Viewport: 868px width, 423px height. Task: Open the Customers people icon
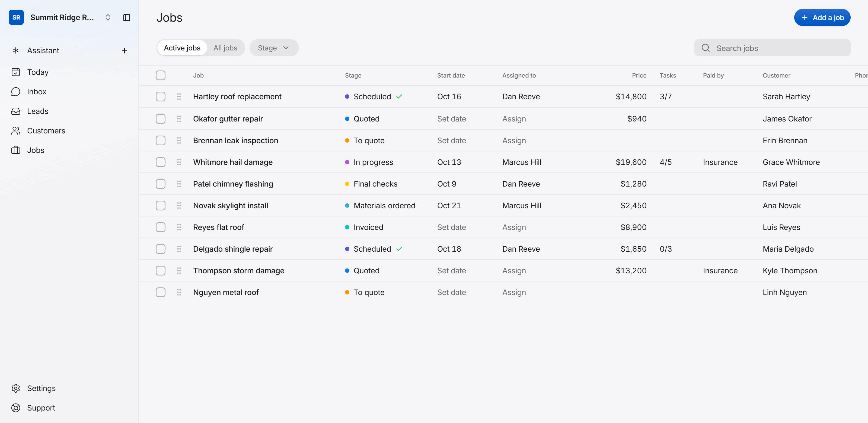coord(15,131)
